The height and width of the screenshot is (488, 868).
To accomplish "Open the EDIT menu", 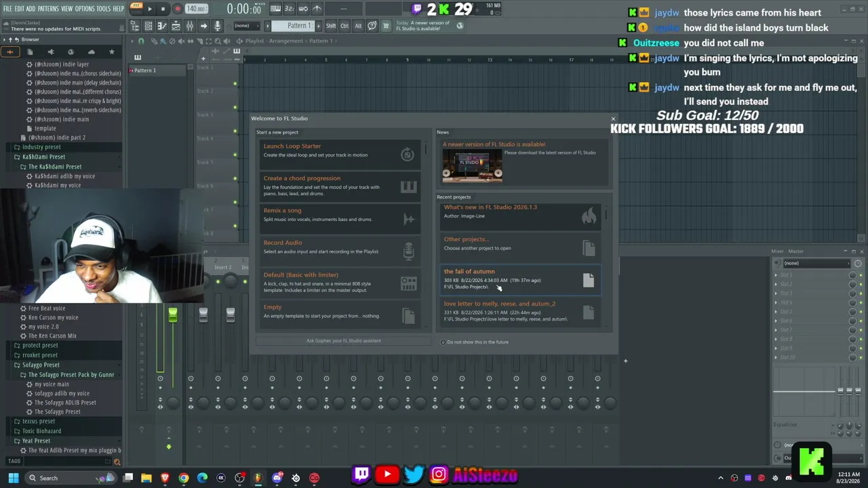I will [20, 9].
